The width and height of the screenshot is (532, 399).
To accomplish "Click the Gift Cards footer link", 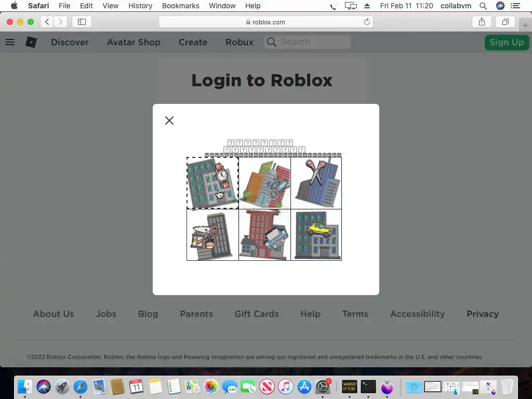I will (x=257, y=314).
